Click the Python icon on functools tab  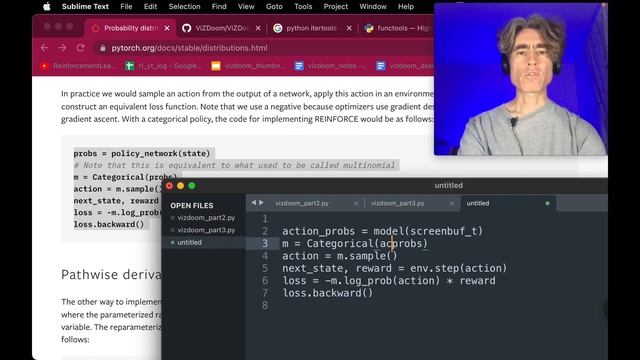pyautogui.click(x=369, y=28)
